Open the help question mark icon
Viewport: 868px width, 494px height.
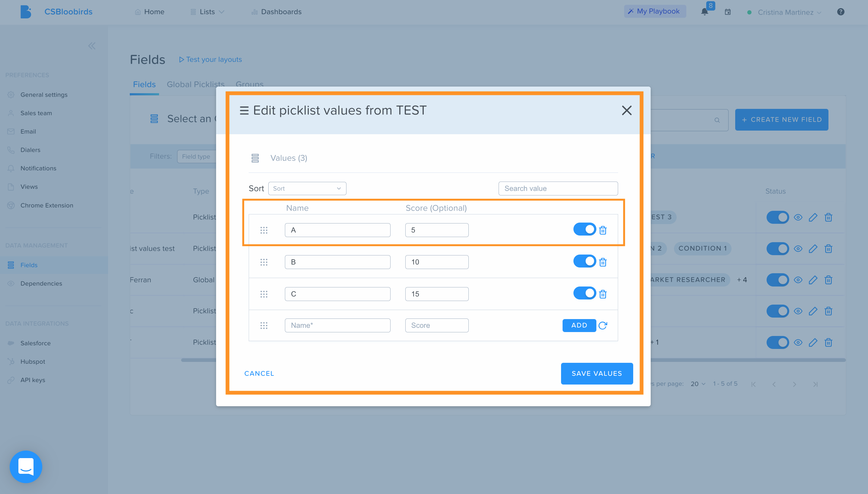(x=841, y=12)
